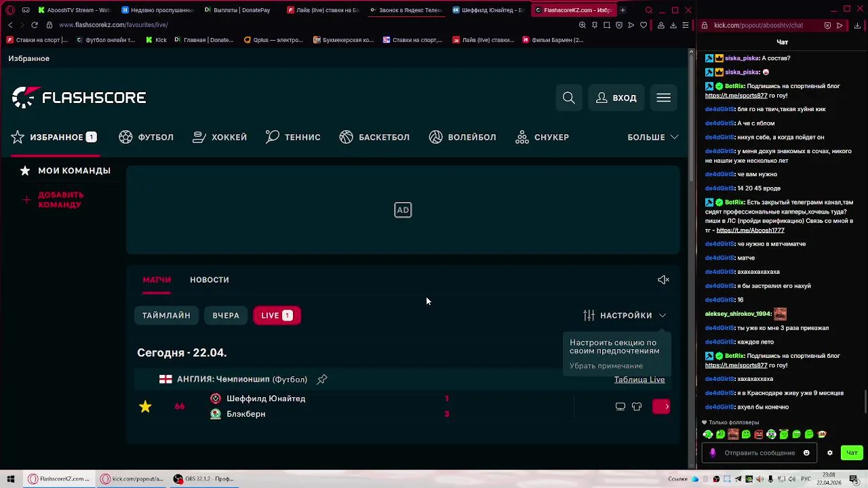Go back in browser
The width and height of the screenshot is (868, 488).
[10, 25]
